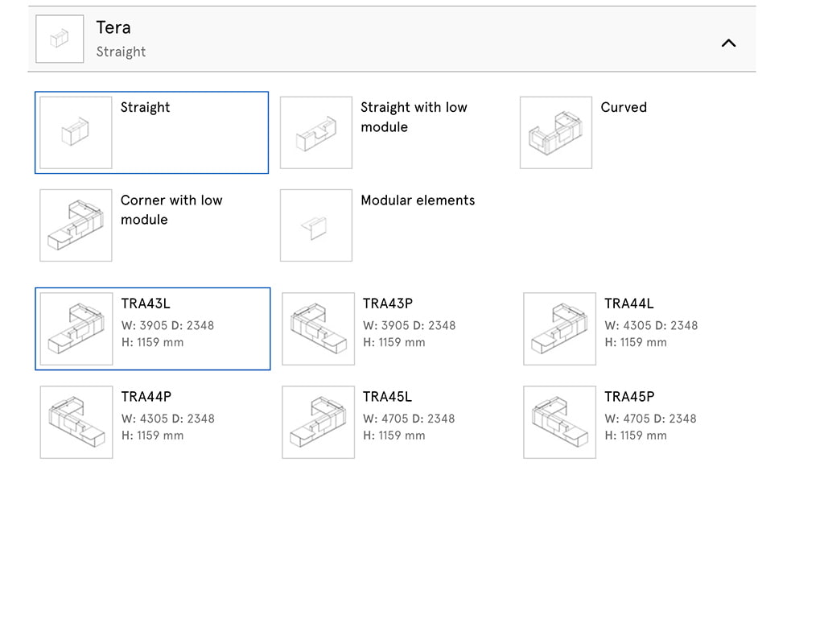Screen dimensions: 824x644
Task: Choose the TRA44L model thumbnail
Action: coord(560,329)
